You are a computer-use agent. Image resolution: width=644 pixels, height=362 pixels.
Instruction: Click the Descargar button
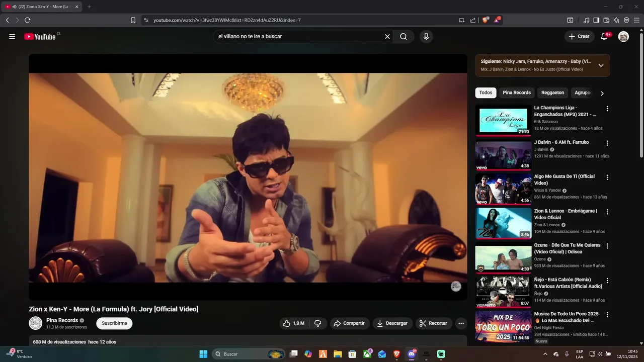[392, 323]
